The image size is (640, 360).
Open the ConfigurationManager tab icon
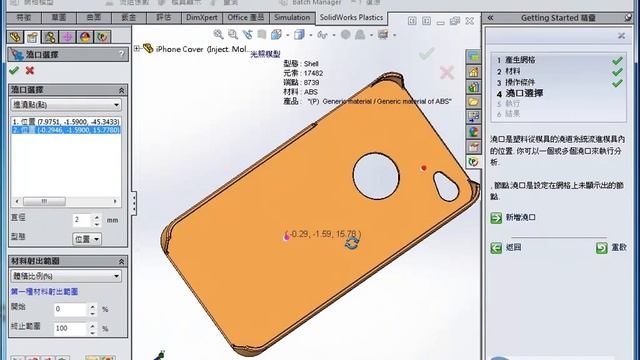tap(50, 37)
